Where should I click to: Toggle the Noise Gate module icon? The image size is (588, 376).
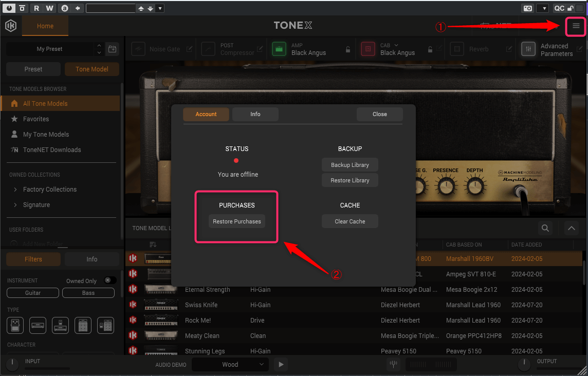coord(138,49)
